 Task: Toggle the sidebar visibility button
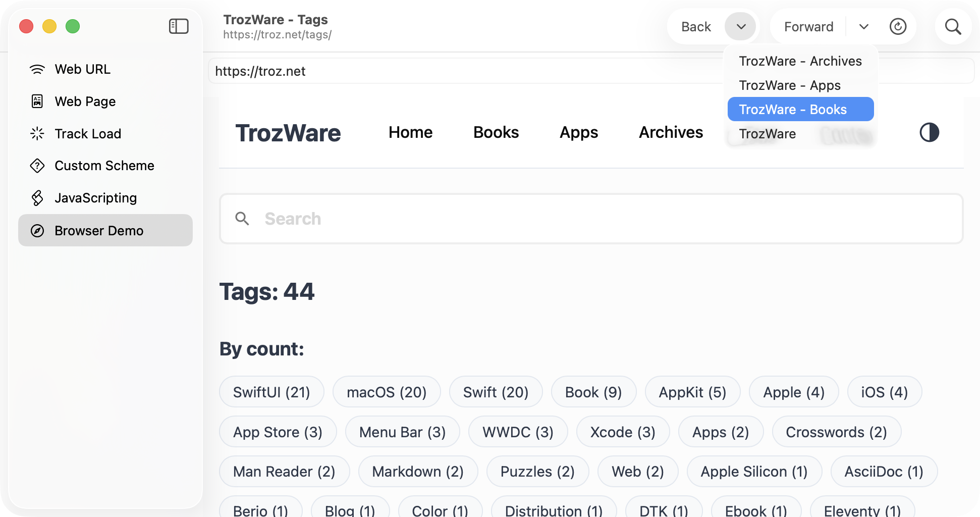[x=179, y=26]
